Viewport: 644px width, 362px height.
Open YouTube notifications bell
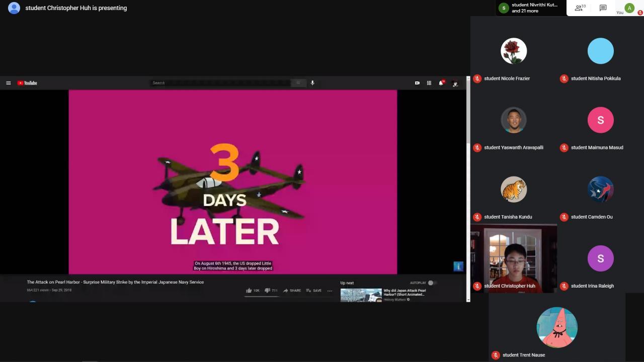pos(441,83)
